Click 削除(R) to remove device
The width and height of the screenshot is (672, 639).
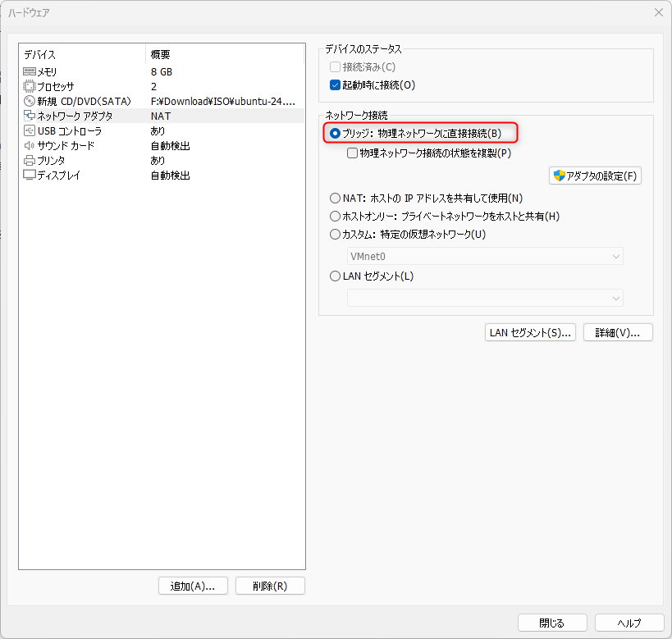point(270,586)
